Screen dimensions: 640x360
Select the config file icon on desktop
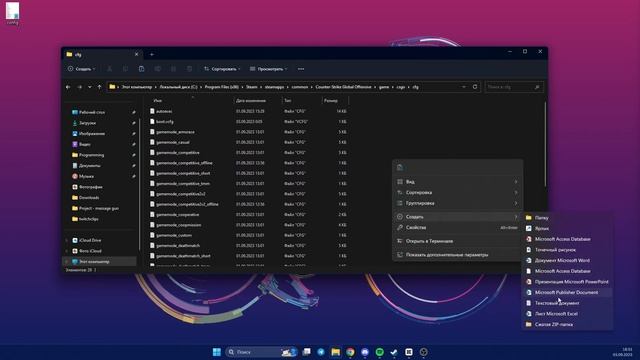(x=13, y=13)
